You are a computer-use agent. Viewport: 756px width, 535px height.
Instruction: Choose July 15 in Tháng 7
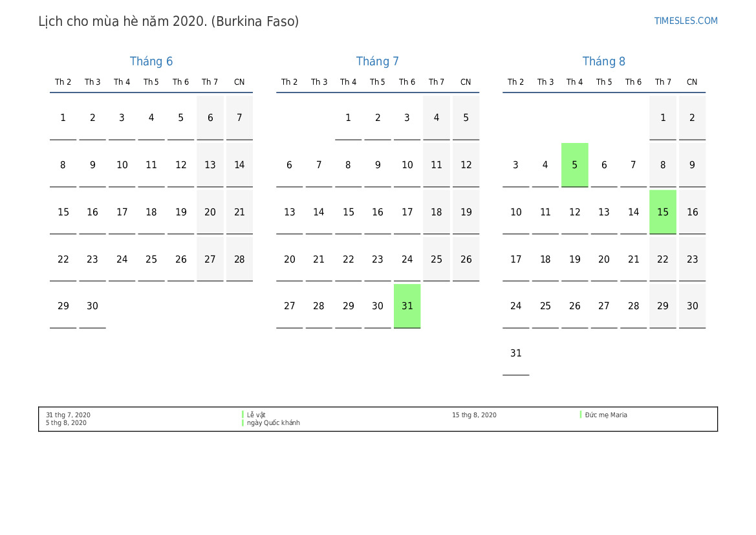tap(349, 212)
